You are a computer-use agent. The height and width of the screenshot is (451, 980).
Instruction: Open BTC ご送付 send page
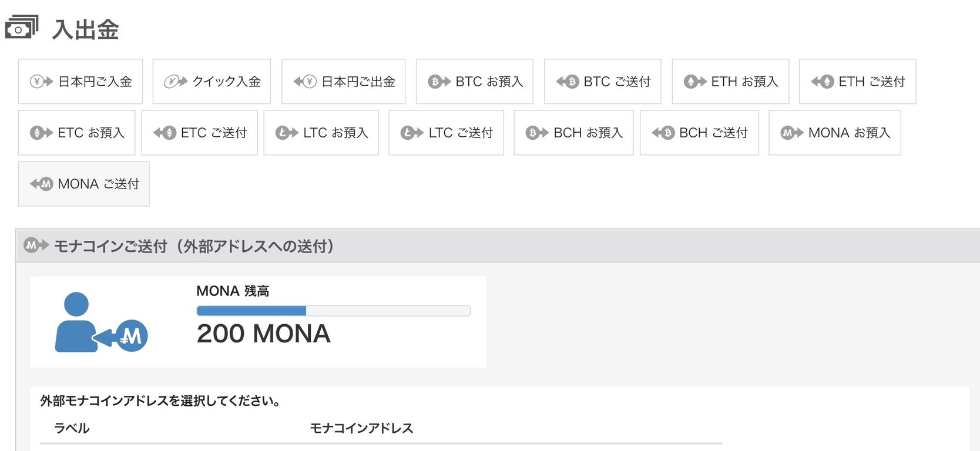(603, 82)
